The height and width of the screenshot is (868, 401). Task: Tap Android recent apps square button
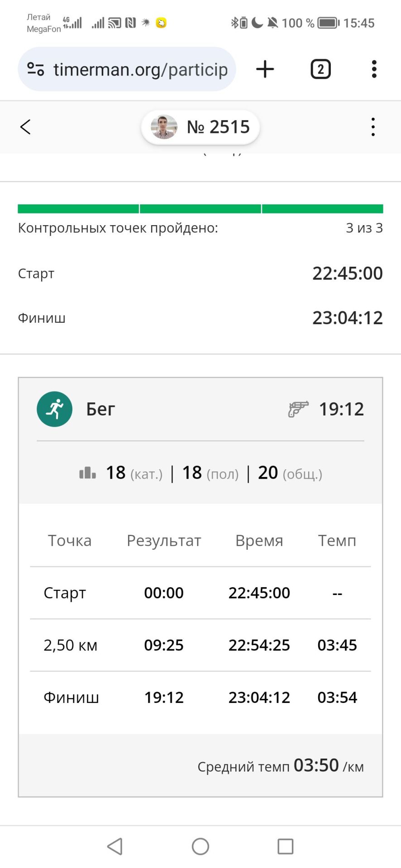pos(286,846)
